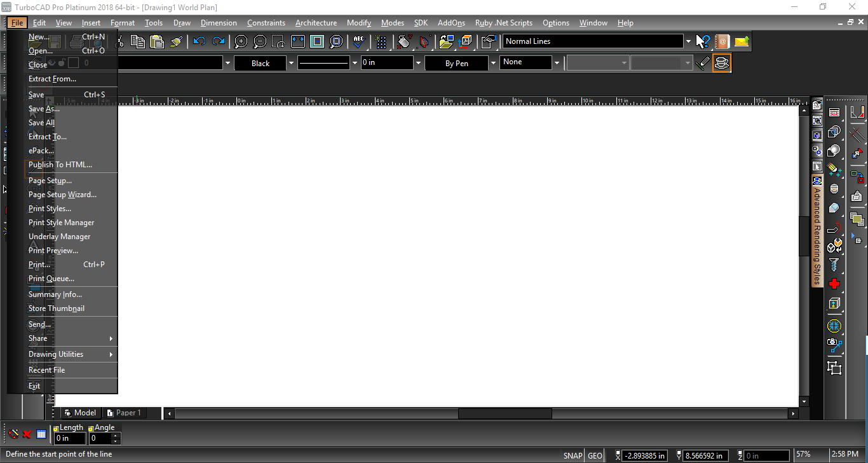Open the 0 in pen width dropdown
Image resolution: width=868 pixels, height=463 pixels.
(418, 63)
